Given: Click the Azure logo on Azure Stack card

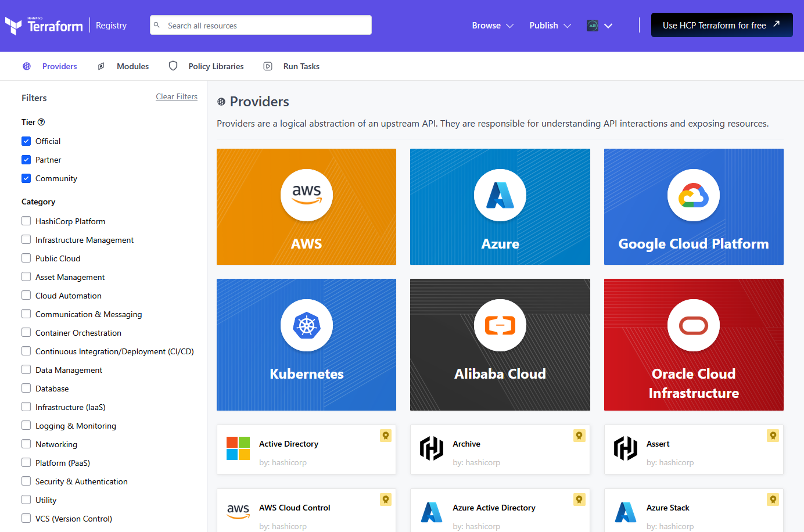Looking at the screenshot, I should point(626,512).
